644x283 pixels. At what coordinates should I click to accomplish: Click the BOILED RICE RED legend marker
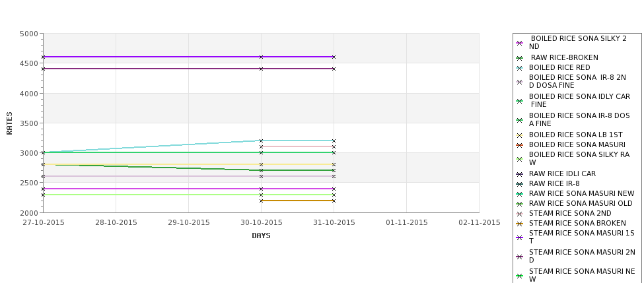[x=520, y=68]
